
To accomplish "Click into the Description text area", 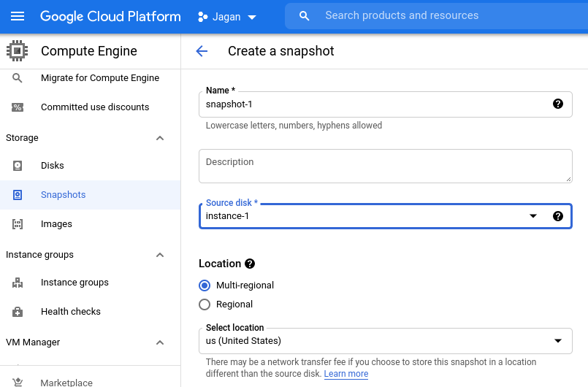I will 386,166.
